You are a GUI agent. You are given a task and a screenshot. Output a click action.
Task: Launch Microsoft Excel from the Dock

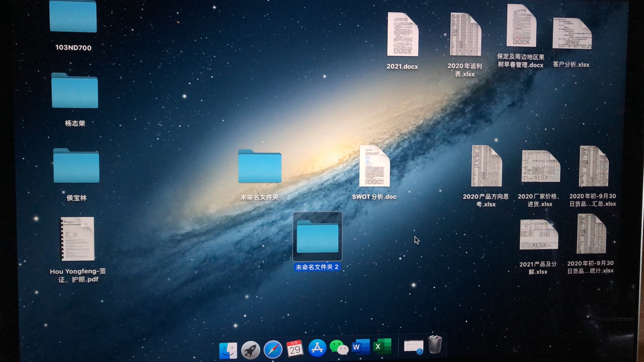coord(382,346)
